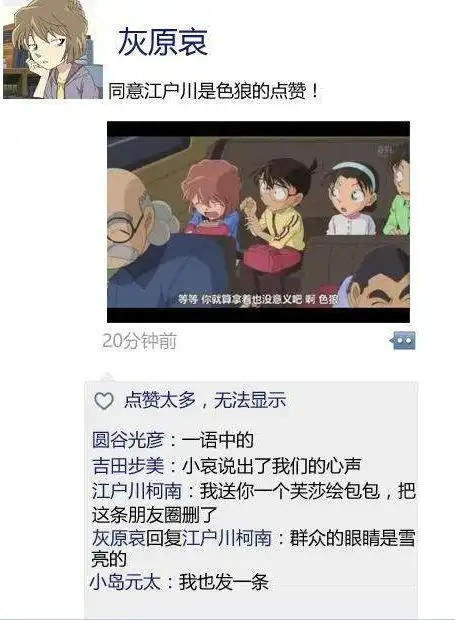
Task: Click the 点赞太多，无法显示 likes line
Action: pos(205,401)
